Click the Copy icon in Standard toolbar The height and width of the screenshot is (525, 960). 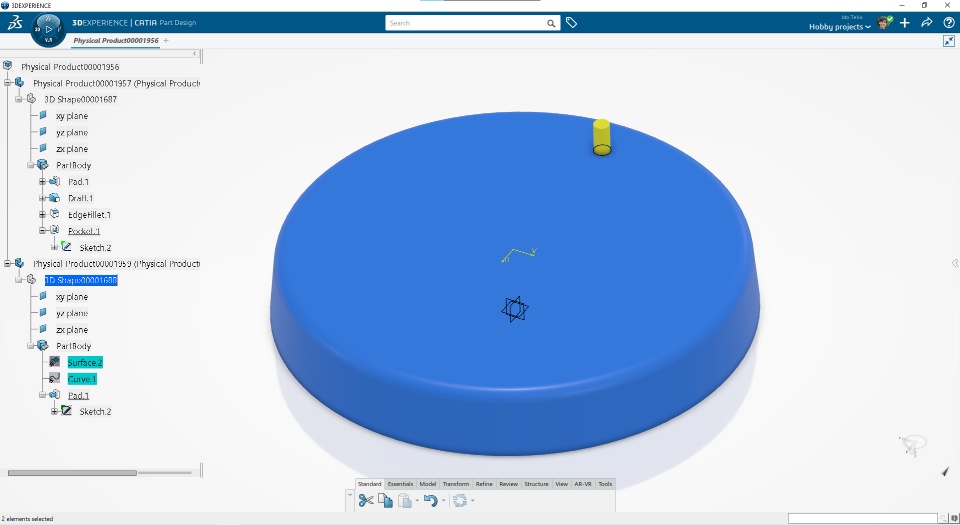click(x=385, y=501)
